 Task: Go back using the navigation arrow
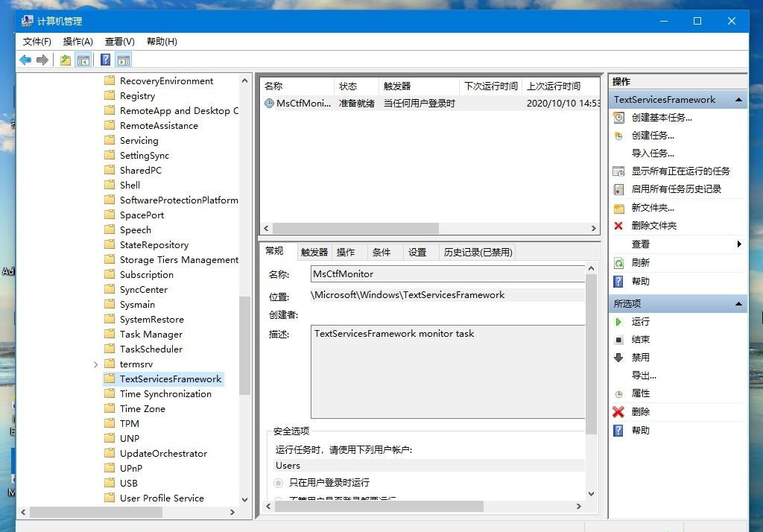point(25,60)
